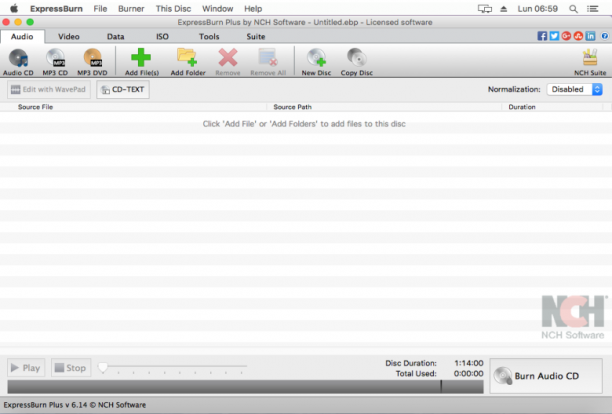Click the Stop button

(x=71, y=368)
